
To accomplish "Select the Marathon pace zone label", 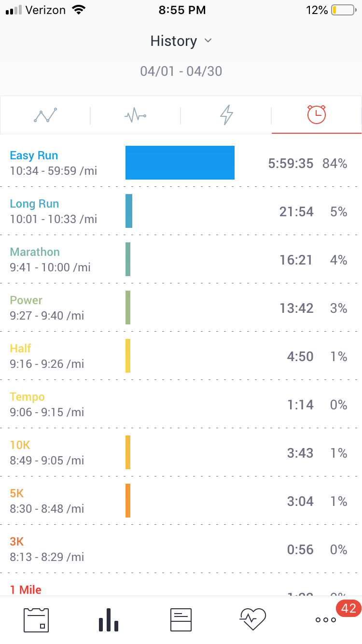I will tap(35, 252).
